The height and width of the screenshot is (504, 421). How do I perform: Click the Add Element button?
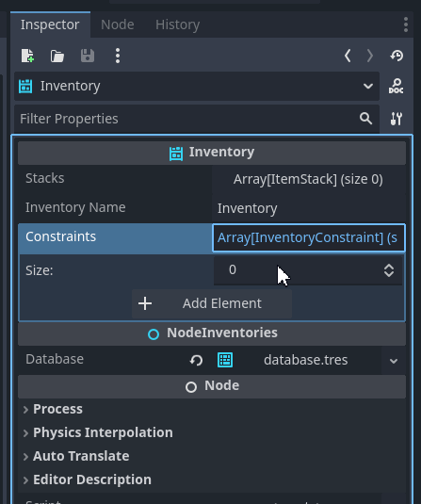pos(212,303)
